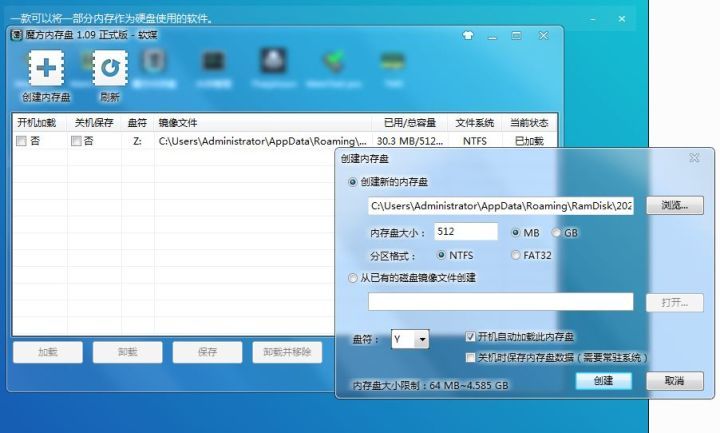Click the 内存盘大小 field showing 512
The image size is (720, 433).
(466, 231)
